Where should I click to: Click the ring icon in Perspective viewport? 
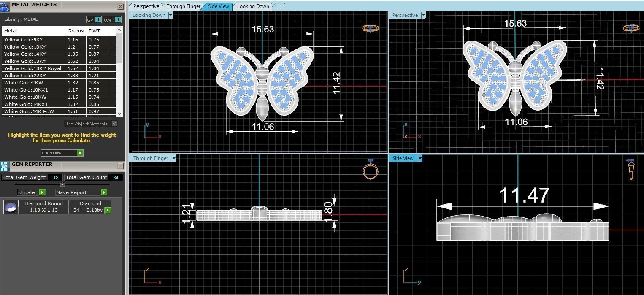click(631, 28)
